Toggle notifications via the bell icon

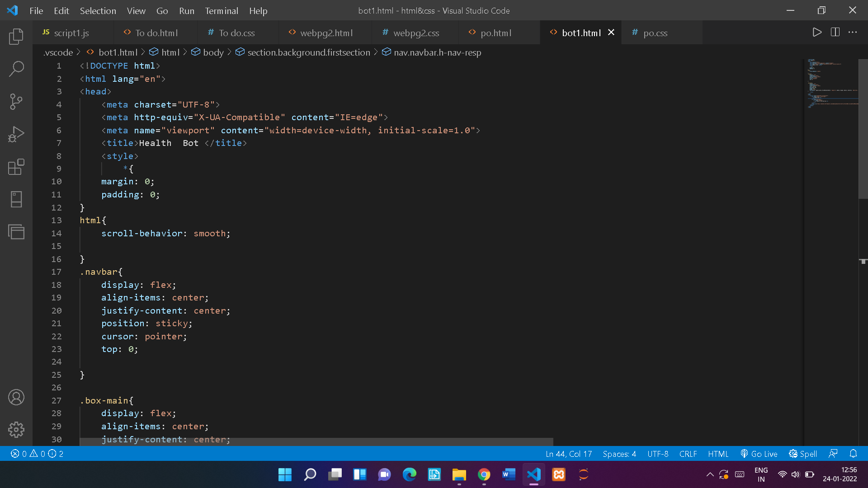853,454
